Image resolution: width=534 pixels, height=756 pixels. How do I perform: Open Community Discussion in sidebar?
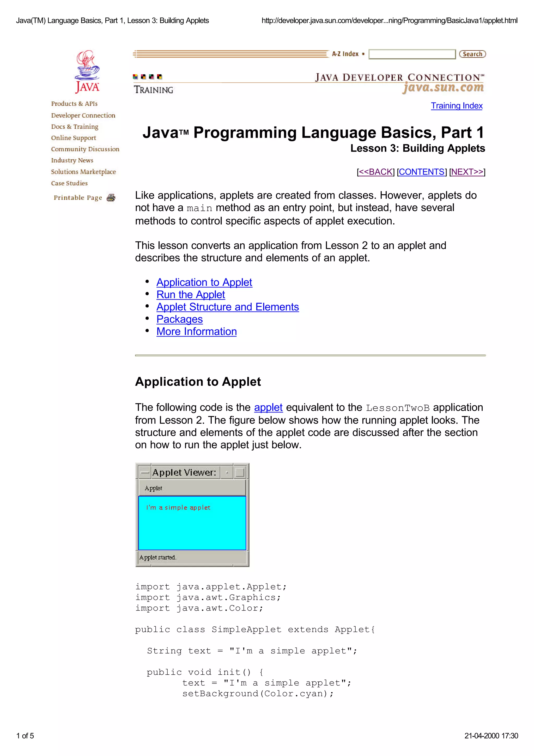pos(85,149)
